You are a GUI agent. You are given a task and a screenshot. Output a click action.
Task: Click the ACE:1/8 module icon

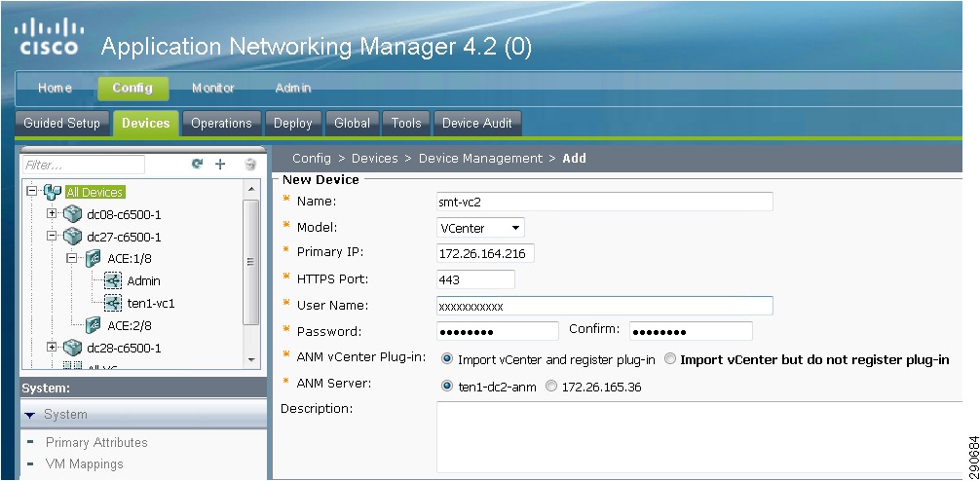pyautogui.click(x=94, y=259)
